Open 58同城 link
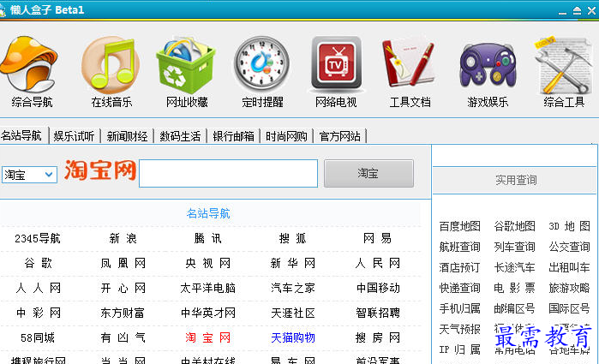The image size is (599, 364). [38, 337]
